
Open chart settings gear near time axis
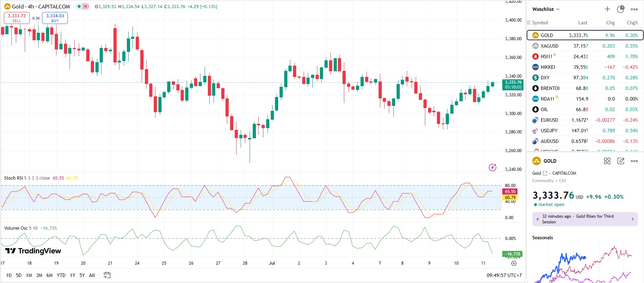point(514,263)
